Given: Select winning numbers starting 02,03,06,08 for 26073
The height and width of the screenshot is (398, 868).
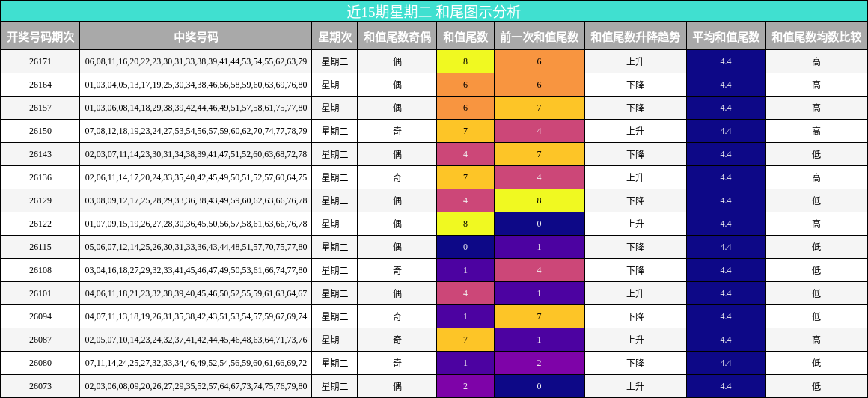Looking at the screenshot, I should tap(196, 386).
